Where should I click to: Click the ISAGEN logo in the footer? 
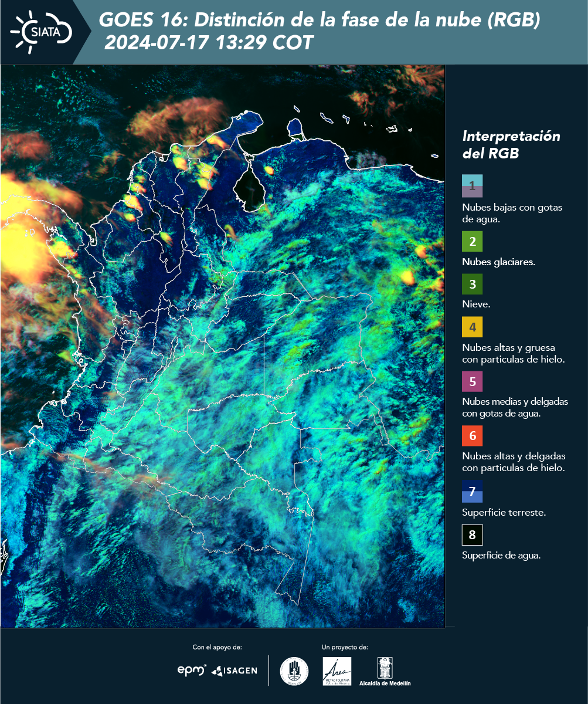234,670
